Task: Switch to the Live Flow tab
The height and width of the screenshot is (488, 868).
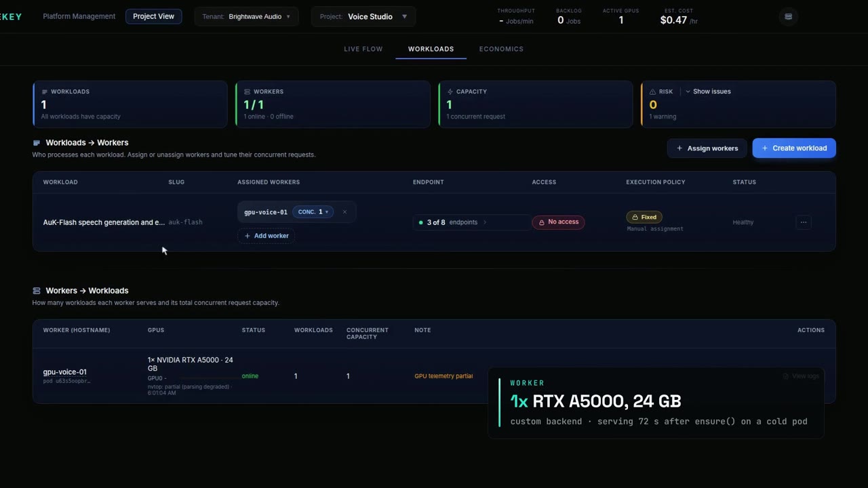Action: tap(363, 49)
